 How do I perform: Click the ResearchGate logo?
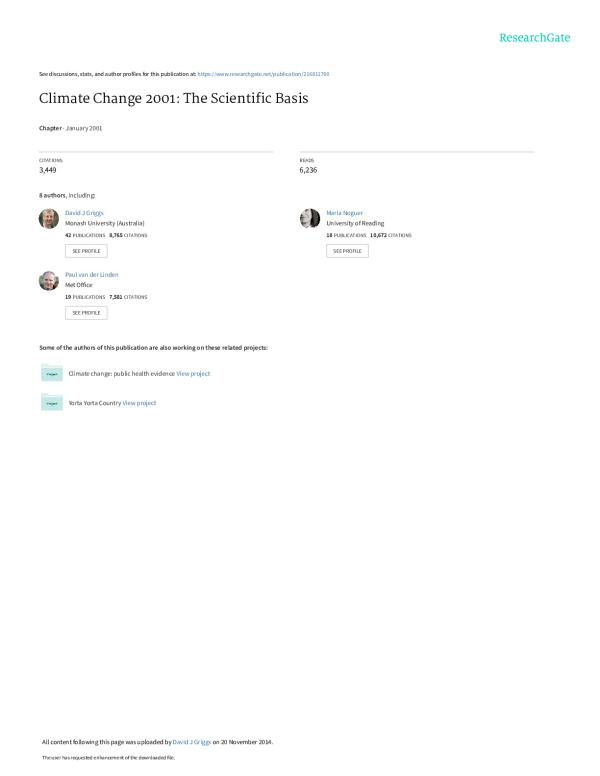click(x=534, y=38)
